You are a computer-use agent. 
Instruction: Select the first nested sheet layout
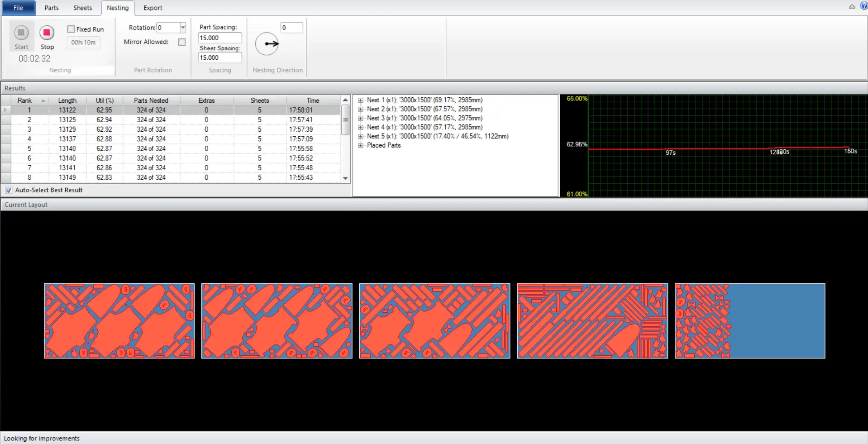coord(119,321)
